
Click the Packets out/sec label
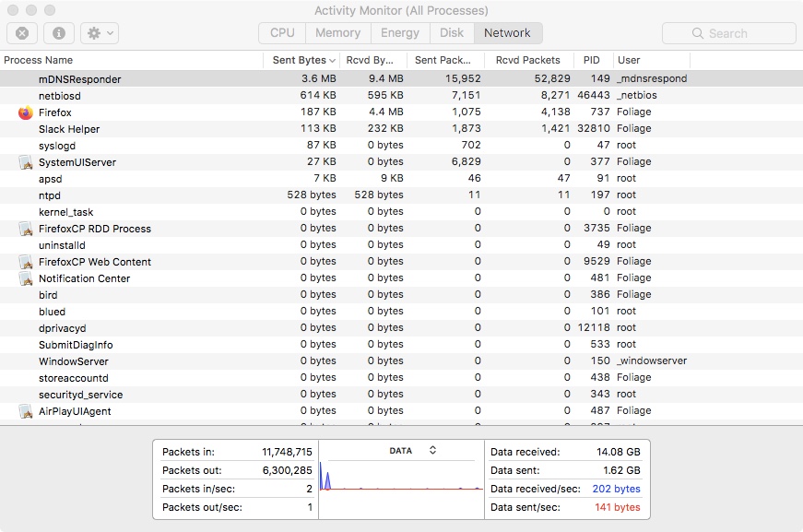[x=202, y=507]
